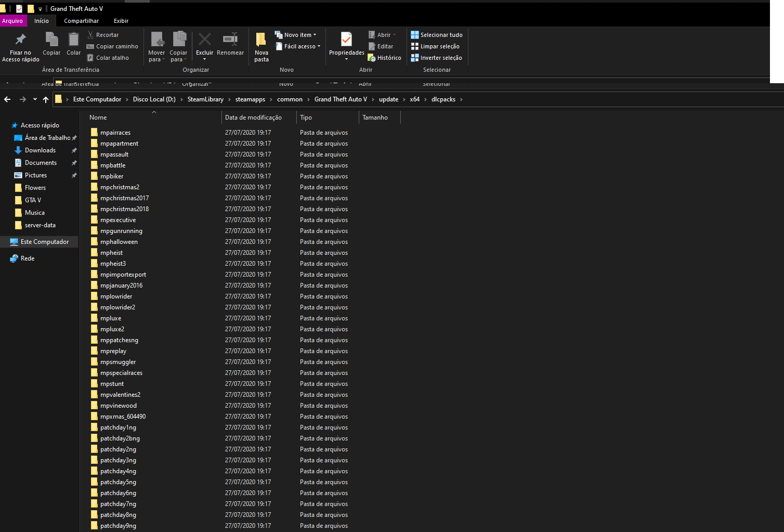
Task: Click Limpar seleção
Action: click(x=435, y=46)
